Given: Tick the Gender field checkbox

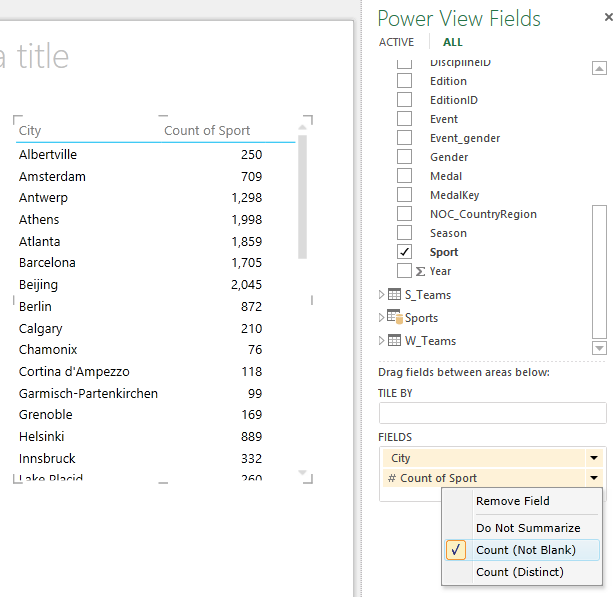Looking at the screenshot, I should coord(404,157).
